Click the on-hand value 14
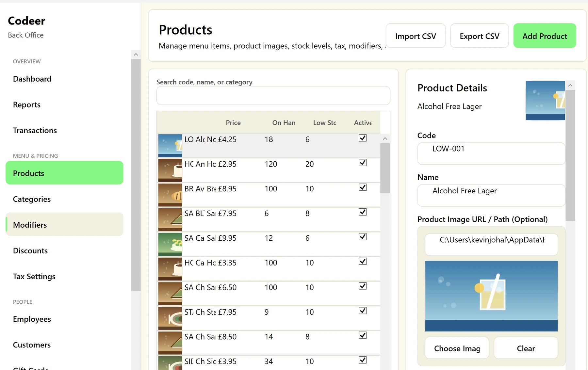Image resolution: width=588 pixels, height=370 pixels. point(269,337)
